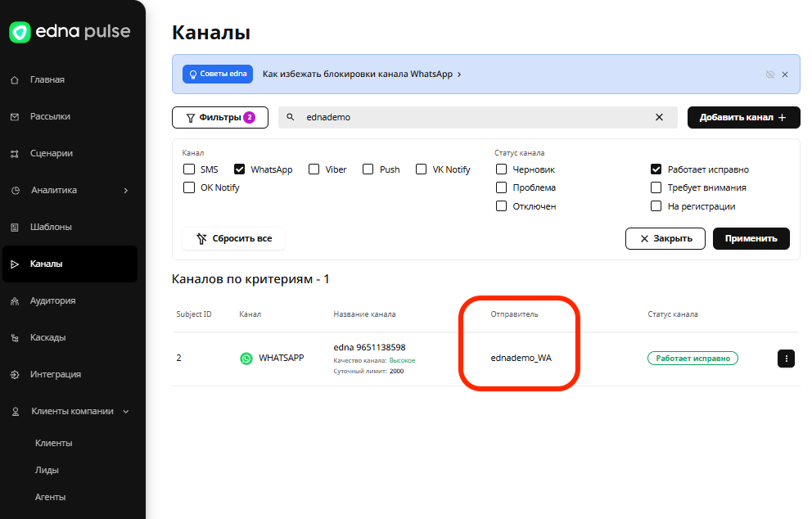Click the Каскады sidebar icon
This screenshot has width=812, height=519.
(15, 338)
